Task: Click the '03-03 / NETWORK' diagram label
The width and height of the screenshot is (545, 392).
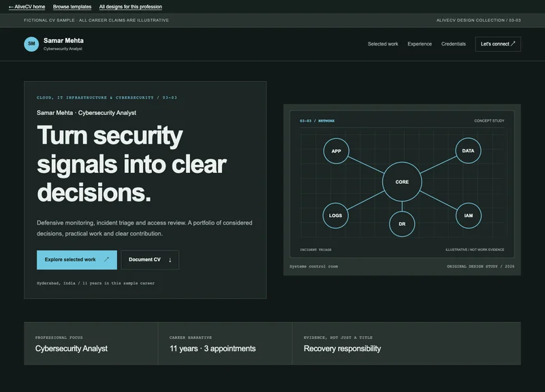Action: pos(317,121)
